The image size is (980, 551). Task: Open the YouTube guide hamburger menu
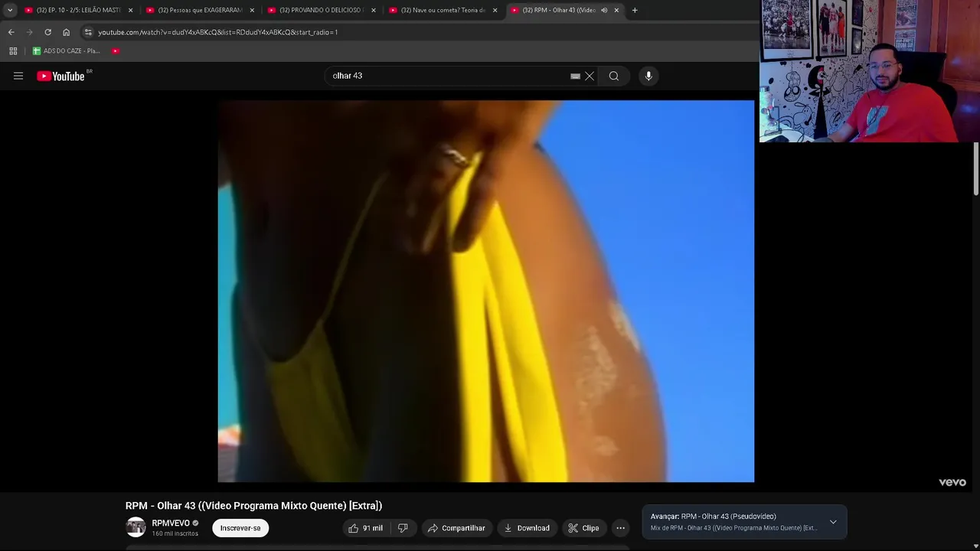(x=18, y=76)
